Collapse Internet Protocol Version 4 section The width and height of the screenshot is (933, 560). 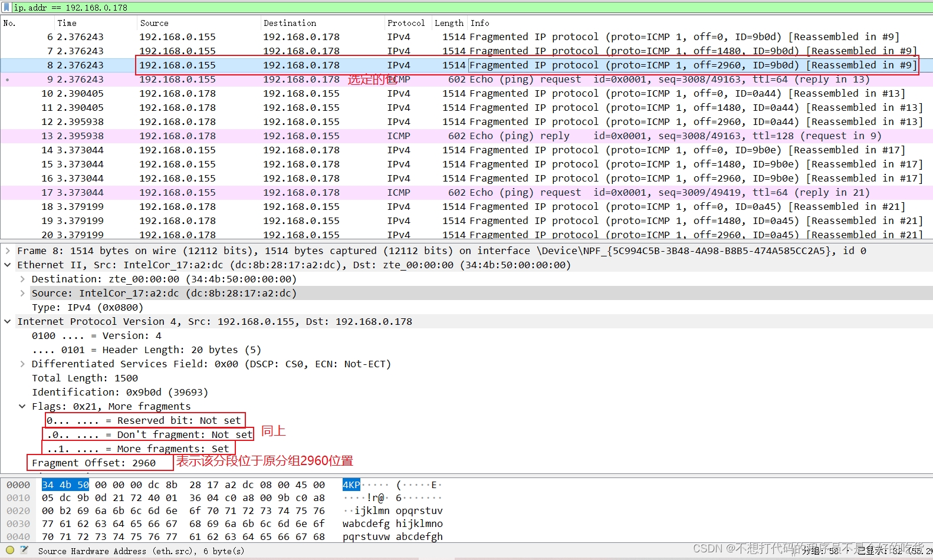point(8,321)
